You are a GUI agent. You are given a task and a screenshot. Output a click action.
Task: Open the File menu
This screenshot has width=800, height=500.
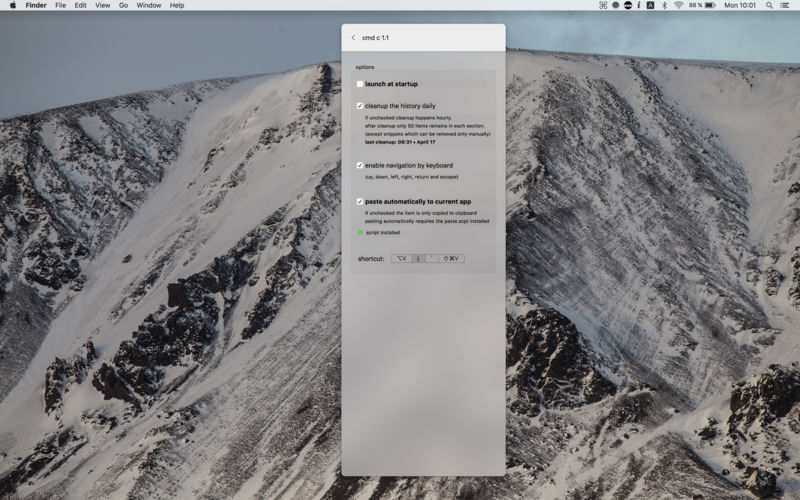click(60, 5)
